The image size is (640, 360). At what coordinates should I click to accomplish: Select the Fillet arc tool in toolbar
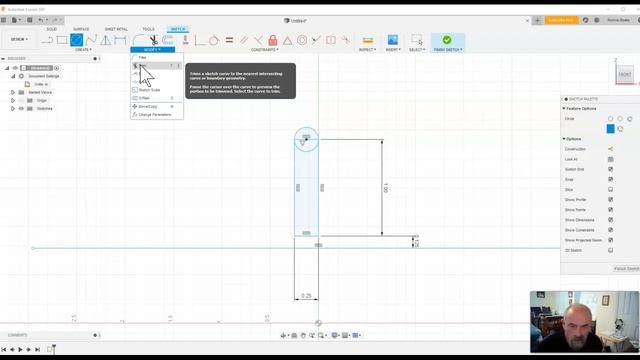[x=138, y=40]
